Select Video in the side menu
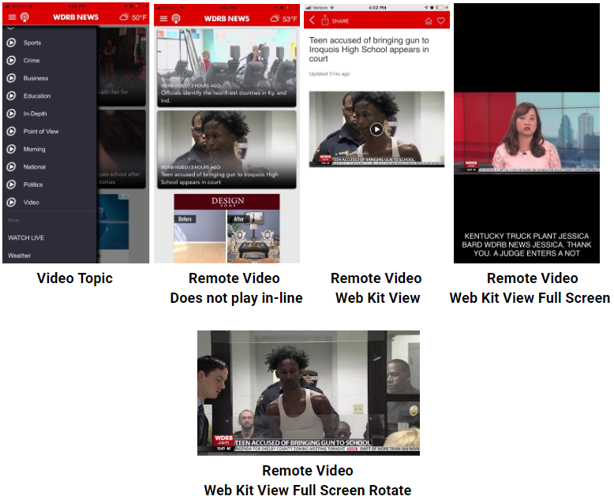The width and height of the screenshot is (614, 500). [x=31, y=202]
